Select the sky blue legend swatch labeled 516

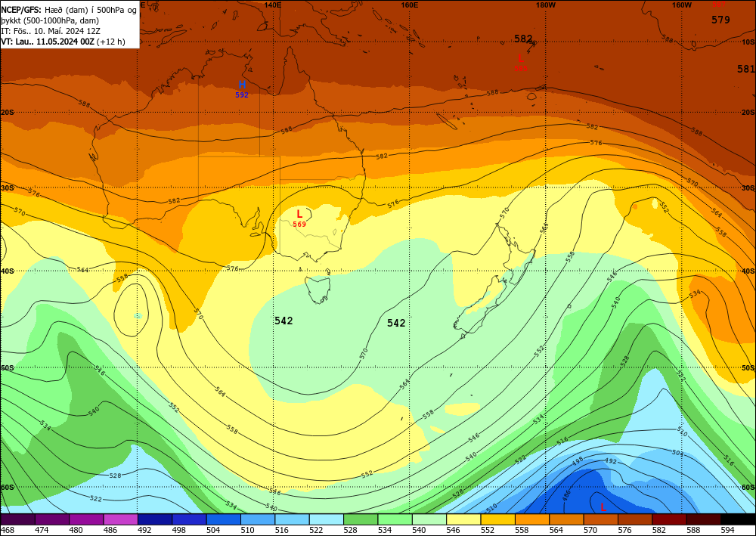[x=292, y=519]
